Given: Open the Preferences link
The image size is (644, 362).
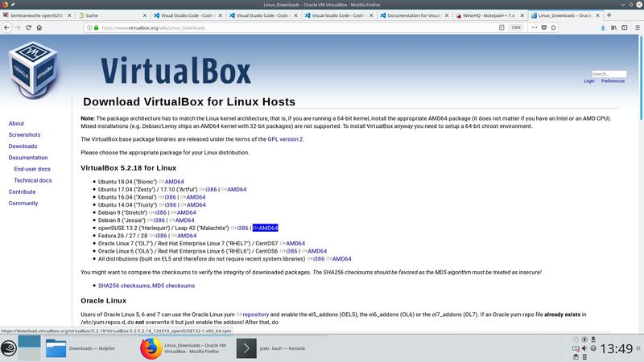Looking at the screenshot, I should pyautogui.click(x=613, y=81).
